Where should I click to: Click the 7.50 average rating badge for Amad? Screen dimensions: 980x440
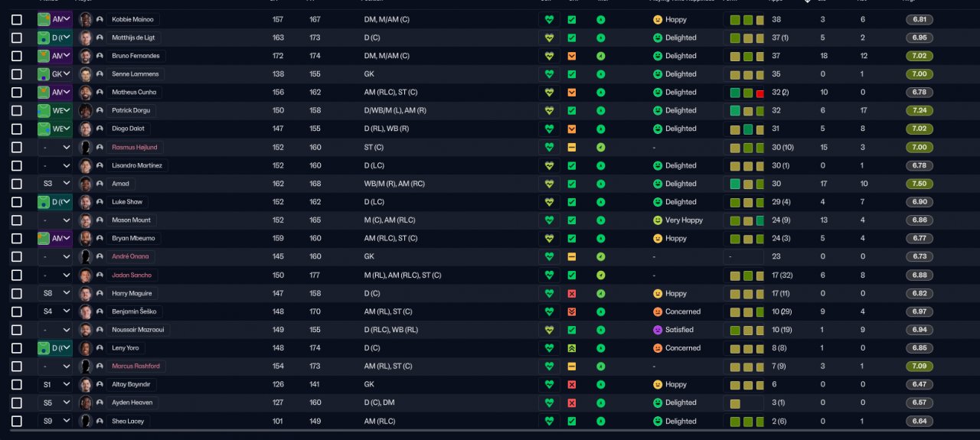[x=919, y=184]
